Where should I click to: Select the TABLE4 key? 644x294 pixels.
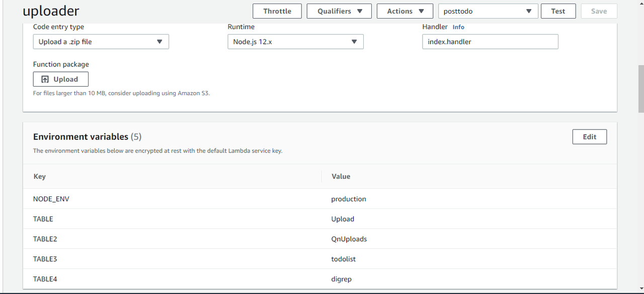pyautogui.click(x=45, y=279)
